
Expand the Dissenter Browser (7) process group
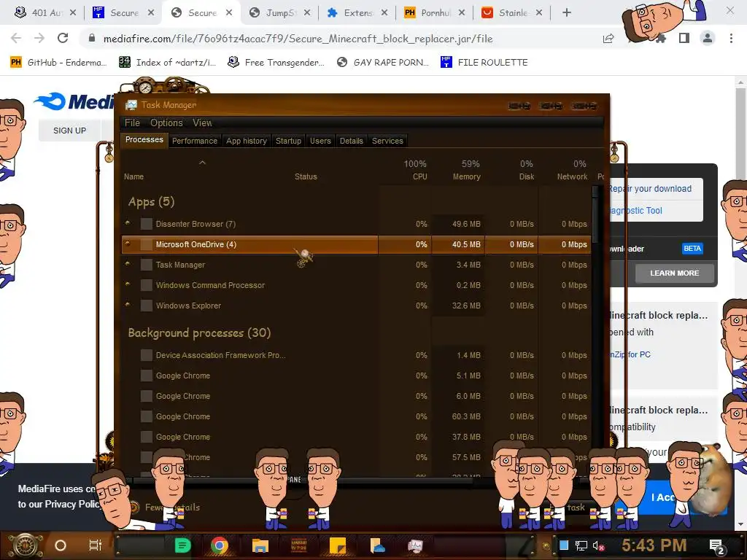[128, 223]
